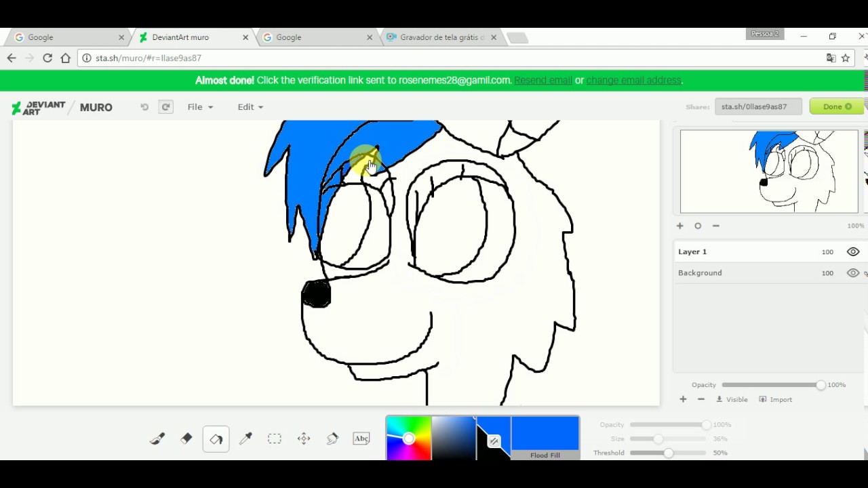Pick a hue from the rainbow color wheel
This screenshot has height=488, width=868.
coord(409,439)
